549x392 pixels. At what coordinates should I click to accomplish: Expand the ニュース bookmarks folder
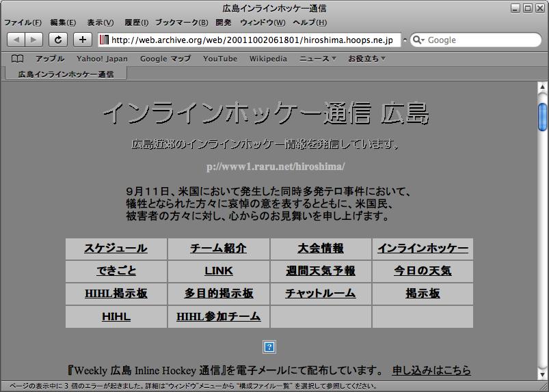[317, 59]
